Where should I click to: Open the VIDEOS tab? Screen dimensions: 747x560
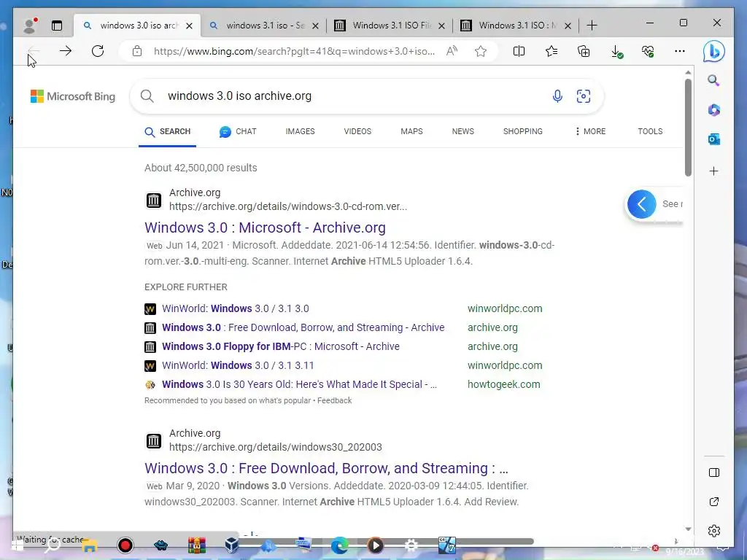click(x=357, y=131)
